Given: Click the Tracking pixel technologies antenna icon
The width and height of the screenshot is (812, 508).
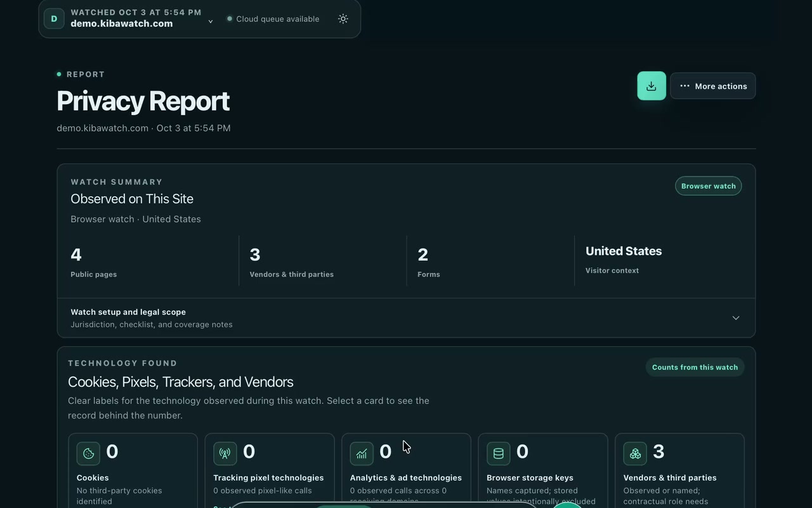Looking at the screenshot, I should (x=225, y=453).
